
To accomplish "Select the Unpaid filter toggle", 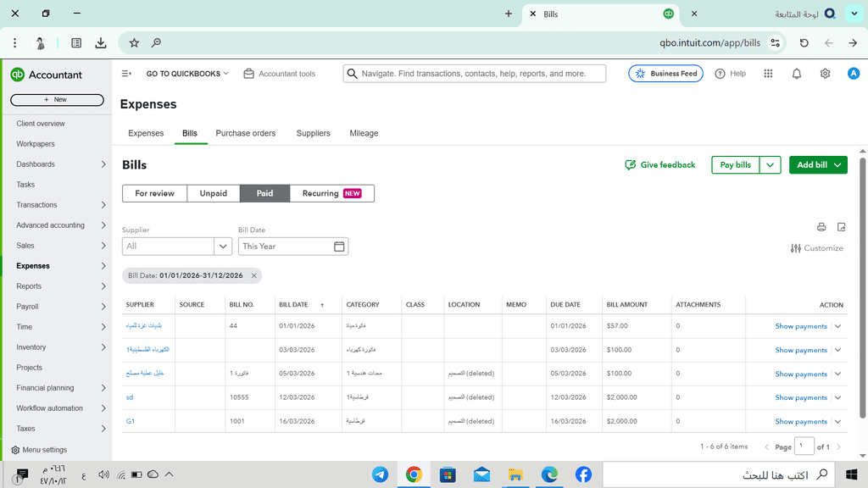I will pos(213,193).
